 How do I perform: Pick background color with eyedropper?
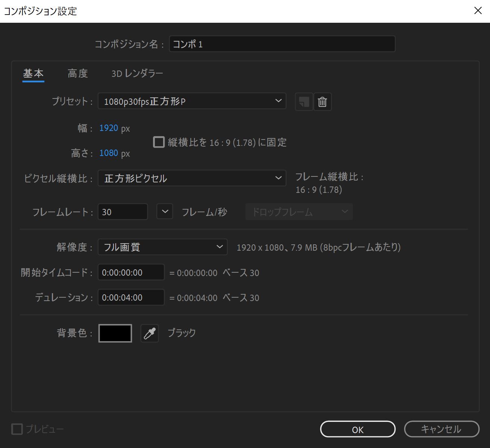pyautogui.click(x=149, y=333)
